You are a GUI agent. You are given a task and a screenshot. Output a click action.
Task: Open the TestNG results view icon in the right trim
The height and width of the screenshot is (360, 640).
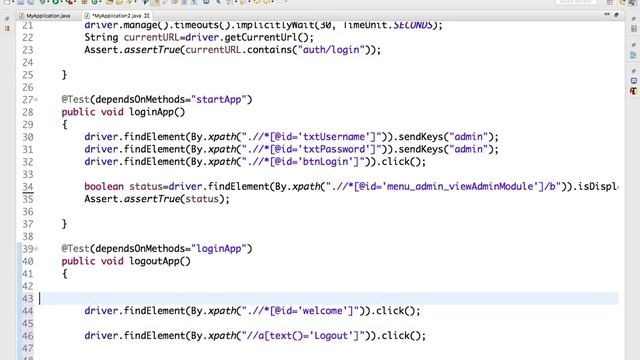point(633,91)
